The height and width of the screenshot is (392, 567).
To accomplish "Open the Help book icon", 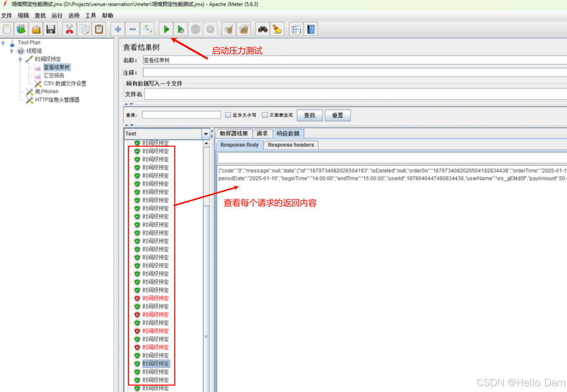I will coord(311,29).
